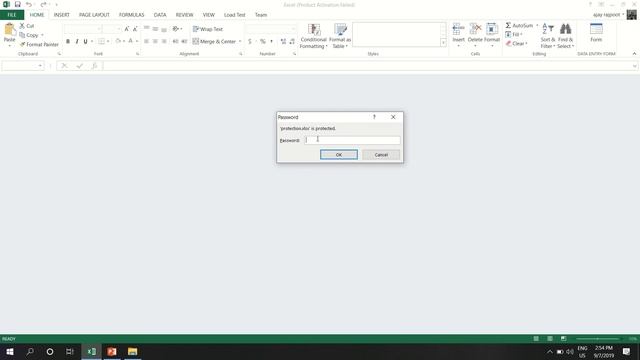Switch to Page Layout view in status bar
The image size is (640, 360).
point(550,339)
